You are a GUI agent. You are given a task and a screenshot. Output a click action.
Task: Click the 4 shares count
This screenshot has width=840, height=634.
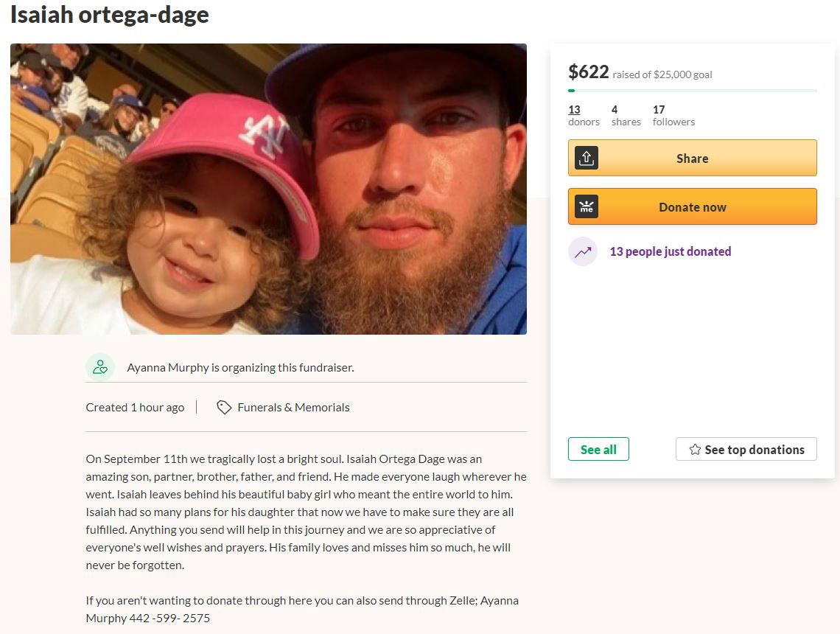click(615, 110)
